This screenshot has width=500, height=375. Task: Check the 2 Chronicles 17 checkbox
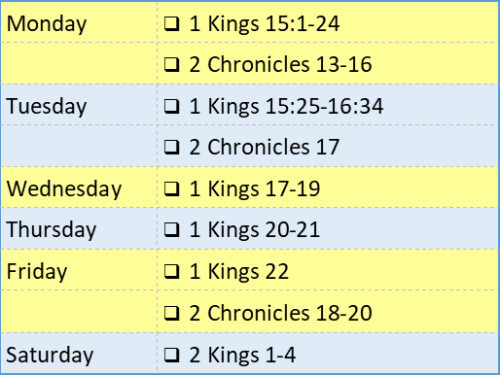(172, 147)
